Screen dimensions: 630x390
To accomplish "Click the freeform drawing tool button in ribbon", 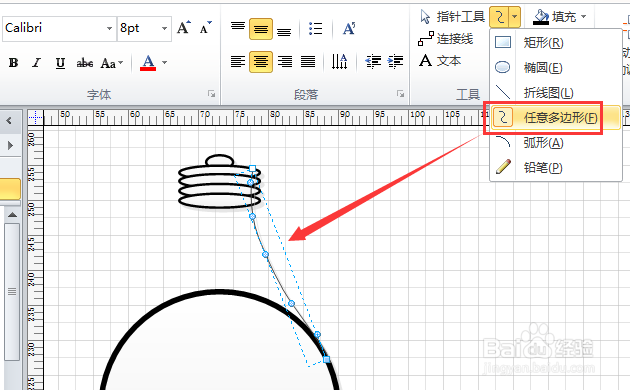I will [x=499, y=17].
